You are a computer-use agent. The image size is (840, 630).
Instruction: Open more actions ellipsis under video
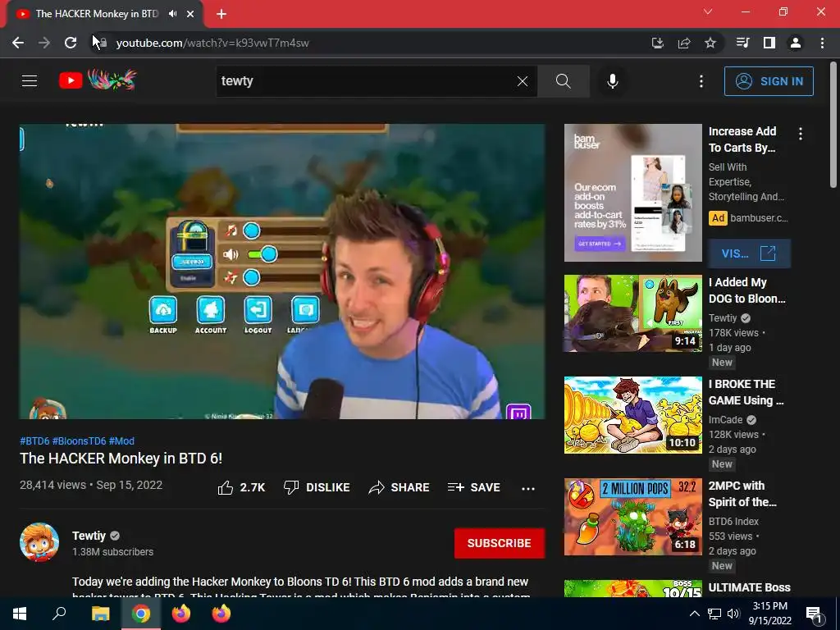528,488
